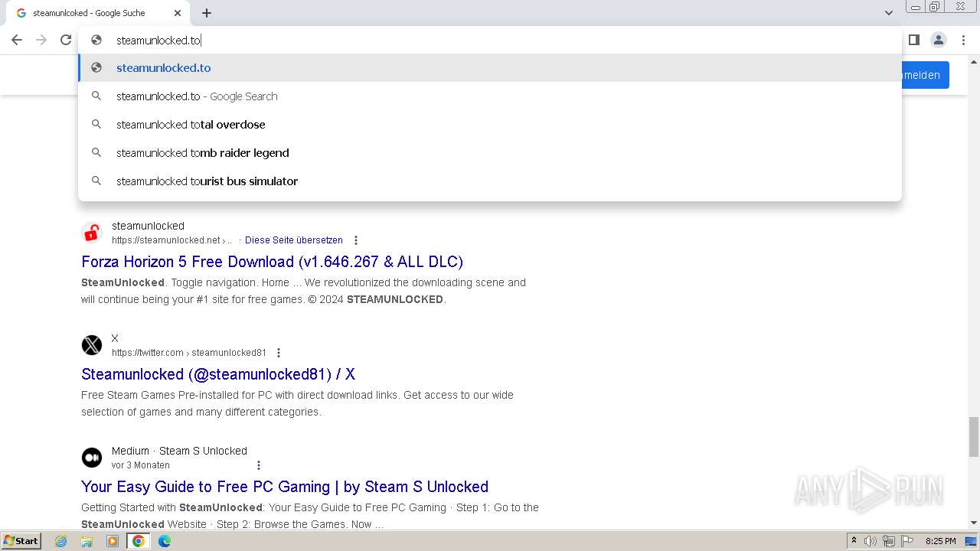This screenshot has width=980, height=551.
Task: Click the scrollbar down arrow
Action: [x=973, y=523]
